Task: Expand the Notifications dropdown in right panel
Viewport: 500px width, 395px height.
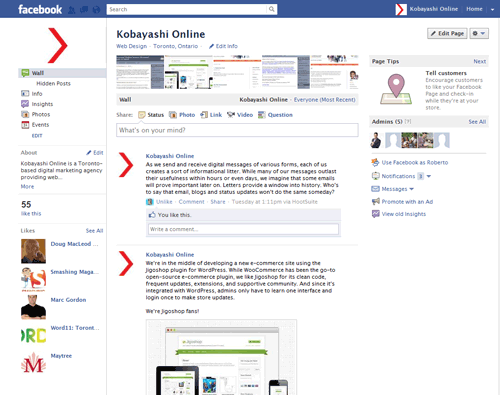Action: coord(429,176)
